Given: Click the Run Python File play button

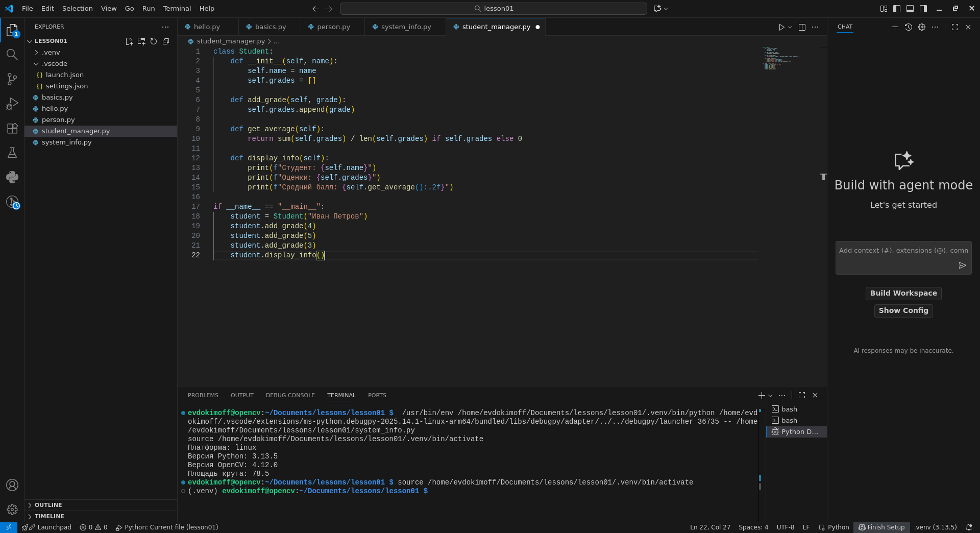Looking at the screenshot, I should click(781, 27).
